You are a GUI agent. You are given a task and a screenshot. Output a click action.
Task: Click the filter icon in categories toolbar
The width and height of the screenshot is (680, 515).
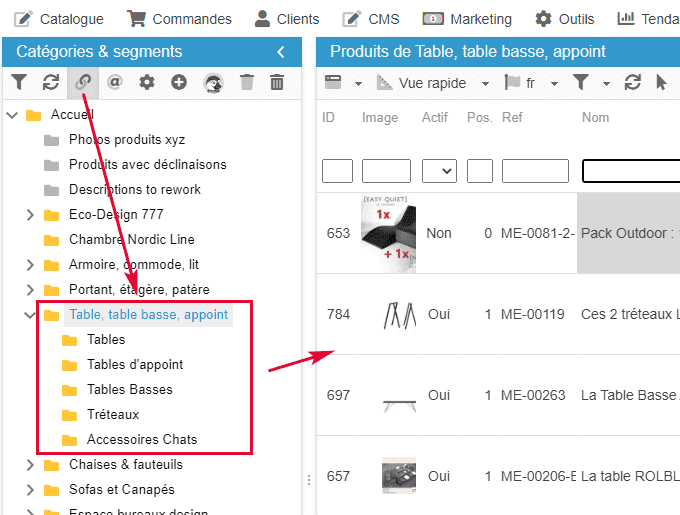click(19, 83)
